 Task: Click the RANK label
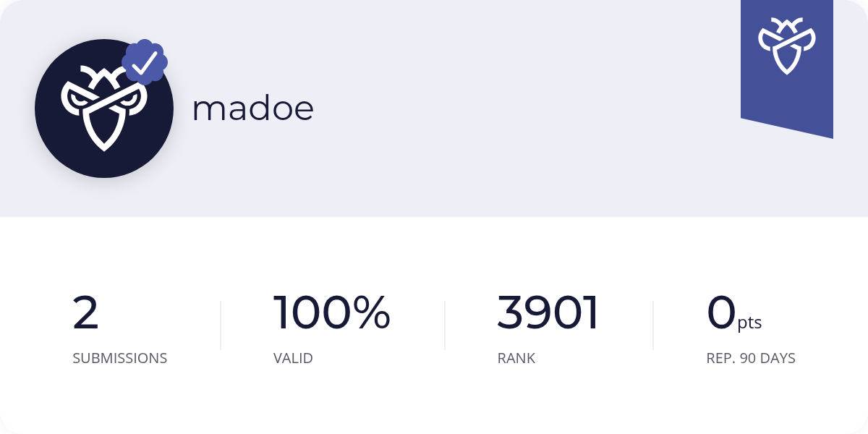click(516, 358)
